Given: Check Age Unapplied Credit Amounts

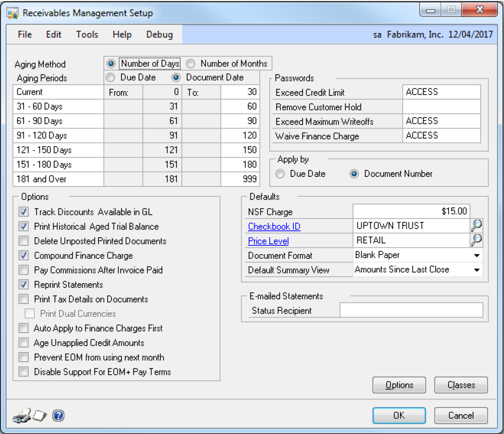Looking at the screenshot, I should pos(23,343).
